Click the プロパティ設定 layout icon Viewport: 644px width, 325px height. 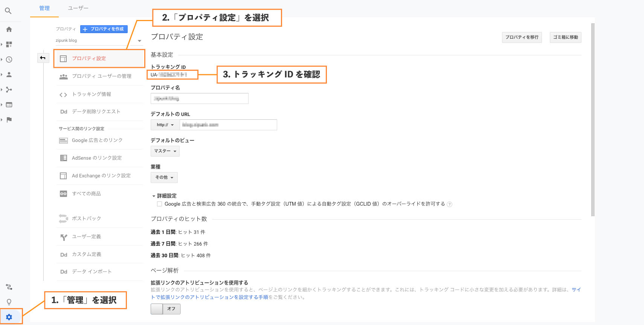point(63,59)
